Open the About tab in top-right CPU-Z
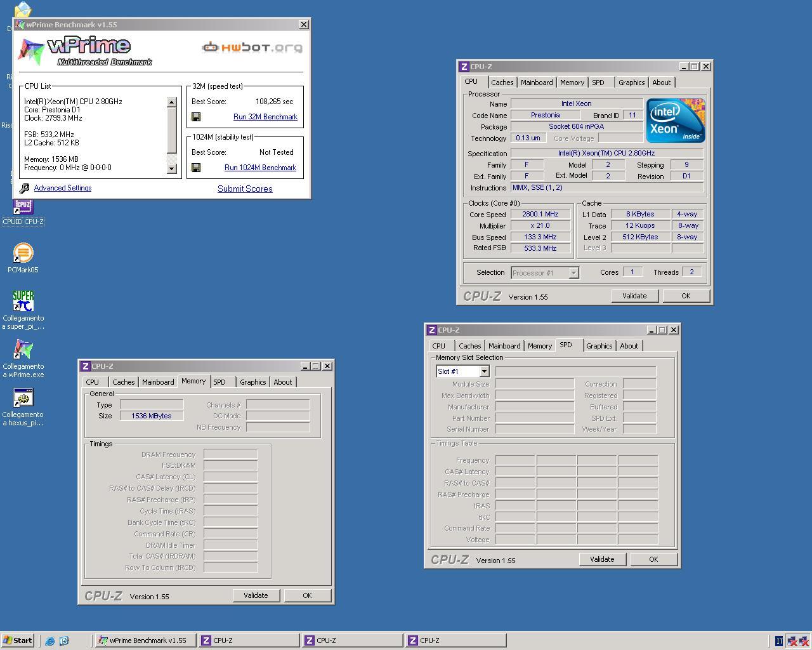This screenshot has height=650, width=812. click(661, 83)
